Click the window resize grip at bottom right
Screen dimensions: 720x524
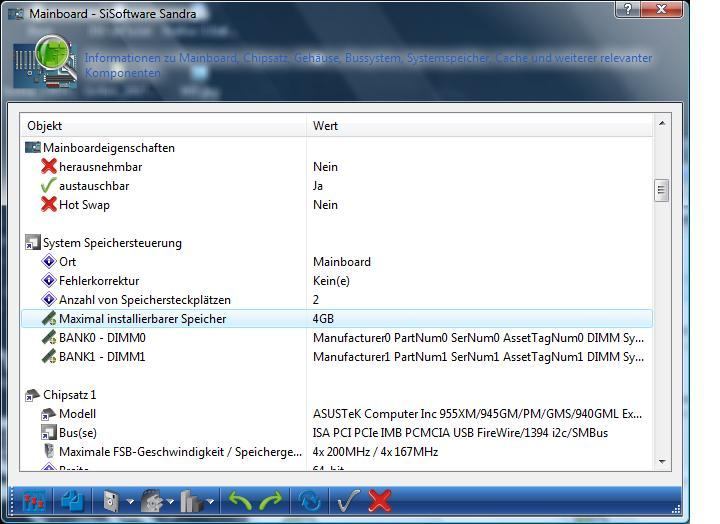(676, 509)
